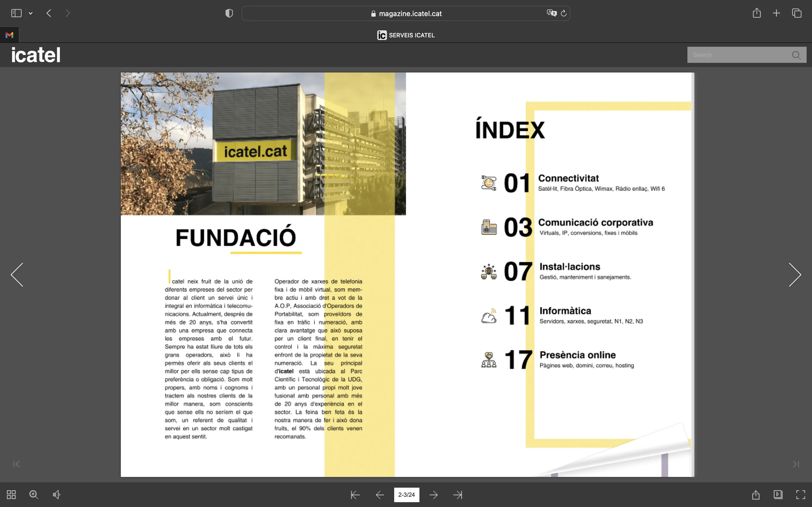Click the Connectivitat satellite icon

(x=489, y=183)
